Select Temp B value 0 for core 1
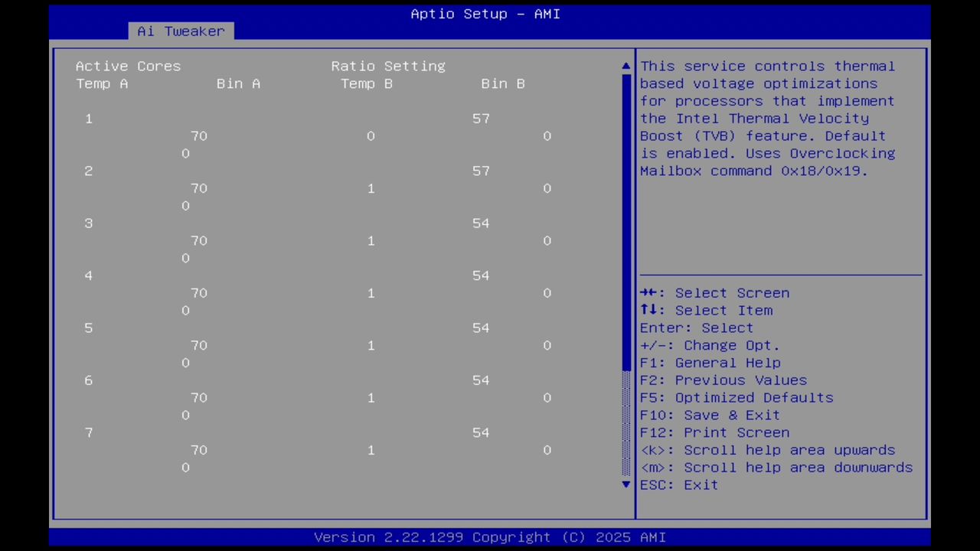Screen dimensions: 980x551 [x=371, y=135]
